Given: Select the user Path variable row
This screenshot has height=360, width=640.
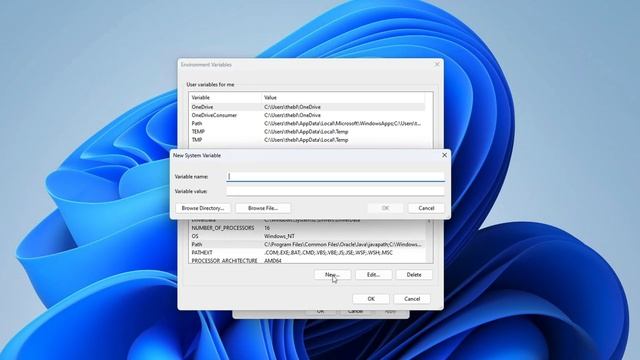Looking at the screenshot, I should (x=307, y=123).
